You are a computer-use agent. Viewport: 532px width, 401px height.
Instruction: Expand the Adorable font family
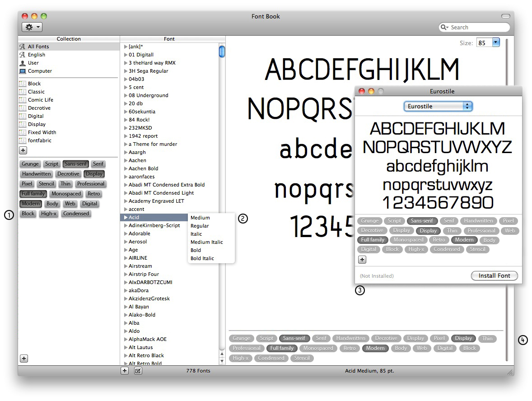[x=126, y=233]
